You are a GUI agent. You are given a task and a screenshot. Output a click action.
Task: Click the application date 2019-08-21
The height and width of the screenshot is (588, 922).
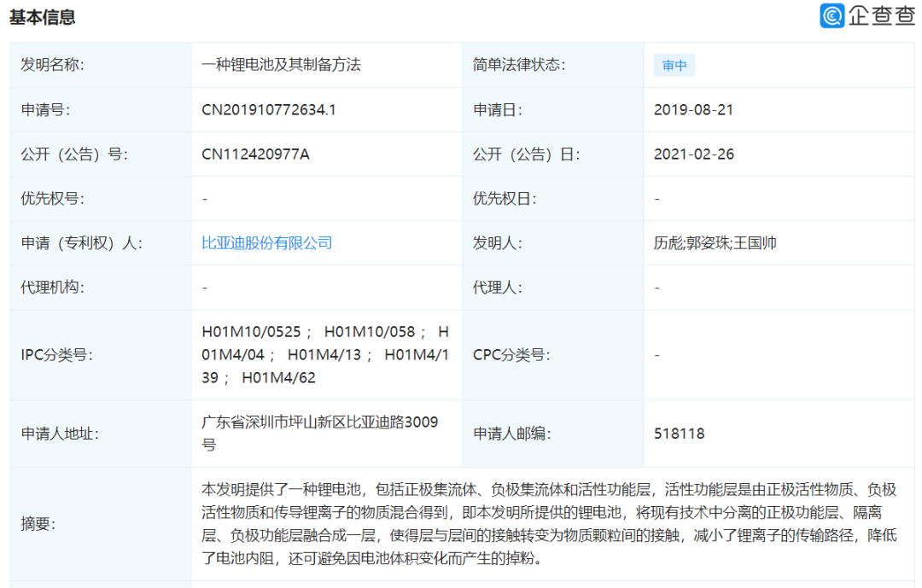tap(693, 110)
